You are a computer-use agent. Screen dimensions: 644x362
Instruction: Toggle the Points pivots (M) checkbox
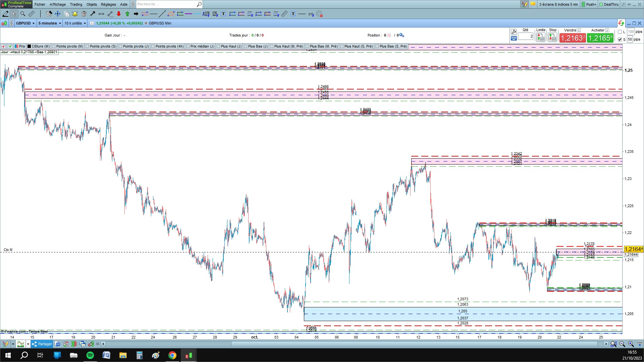[x=54, y=46]
